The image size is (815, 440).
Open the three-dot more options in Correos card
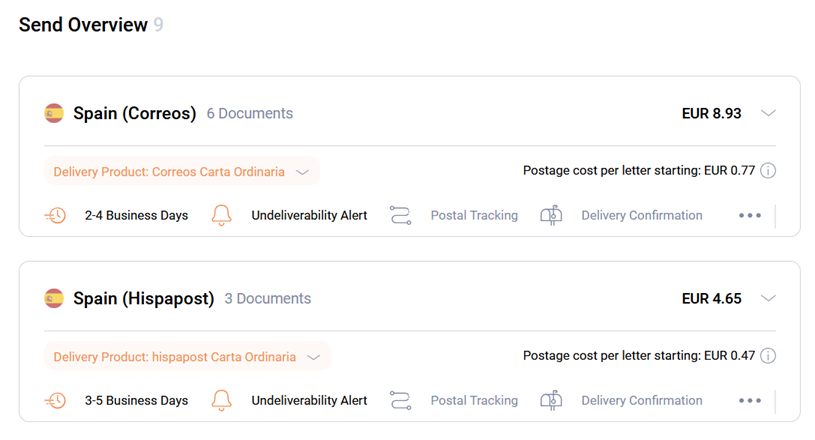[x=750, y=215]
